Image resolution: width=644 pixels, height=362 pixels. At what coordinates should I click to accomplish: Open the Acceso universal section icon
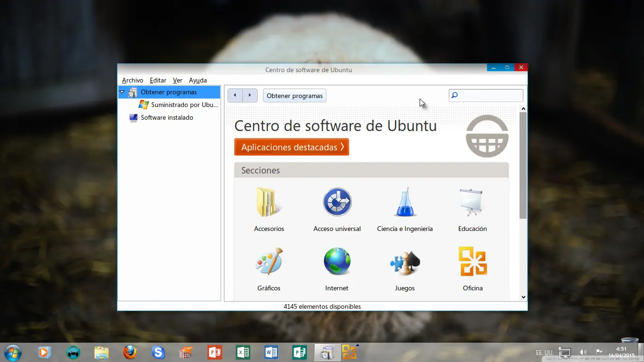click(337, 202)
